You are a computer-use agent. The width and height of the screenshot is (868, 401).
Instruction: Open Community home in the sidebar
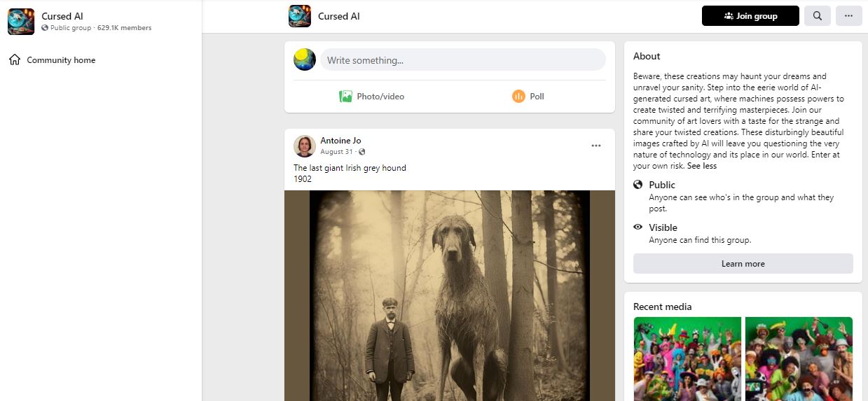(x=61, y=60)
